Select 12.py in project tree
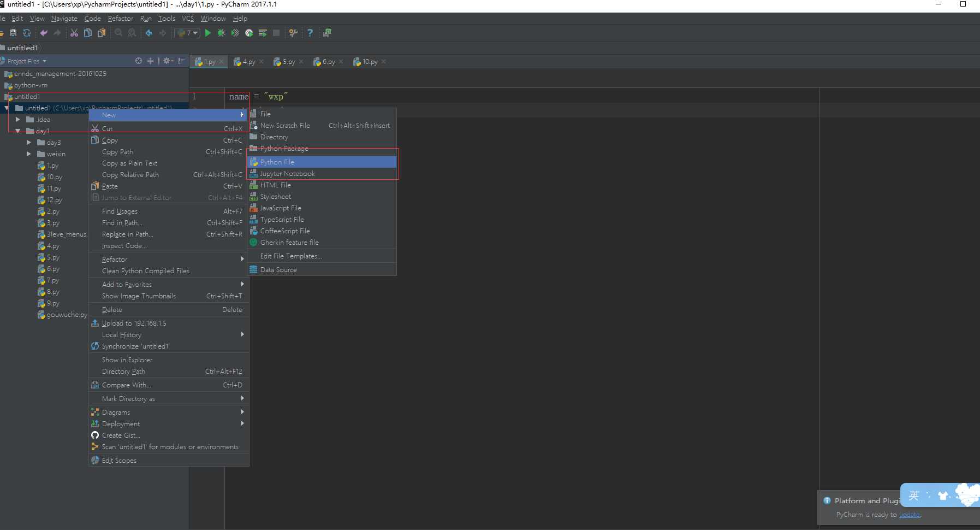 [54, 200]
